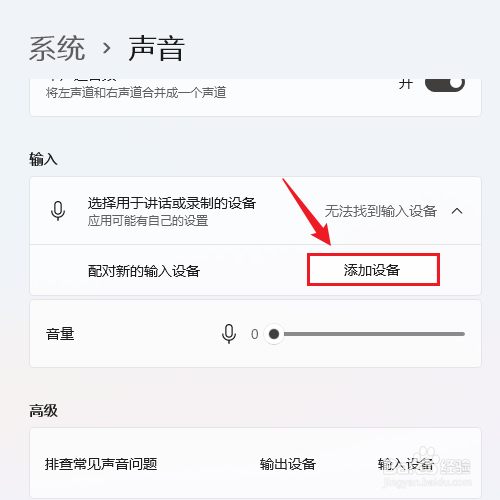Click the 声音 page title
500x500 pixels.
[157, 49]
